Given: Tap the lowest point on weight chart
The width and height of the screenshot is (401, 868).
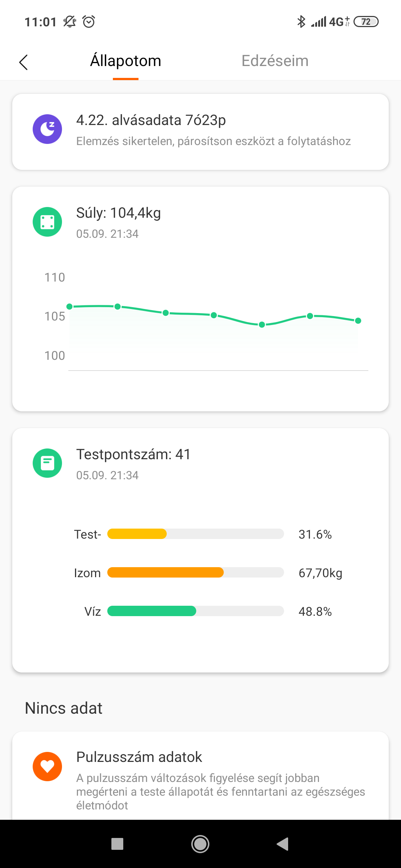Looking at the screenshot, I should point(262,325).
